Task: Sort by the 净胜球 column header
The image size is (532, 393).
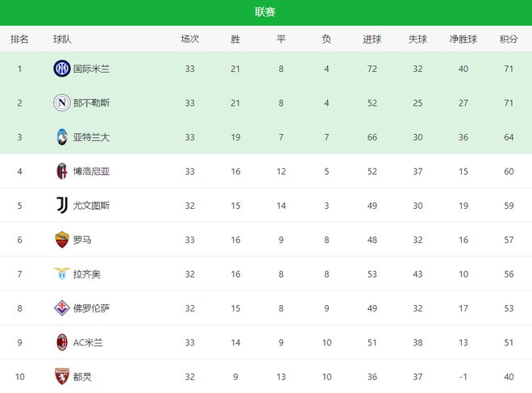Action: point(463,39)
